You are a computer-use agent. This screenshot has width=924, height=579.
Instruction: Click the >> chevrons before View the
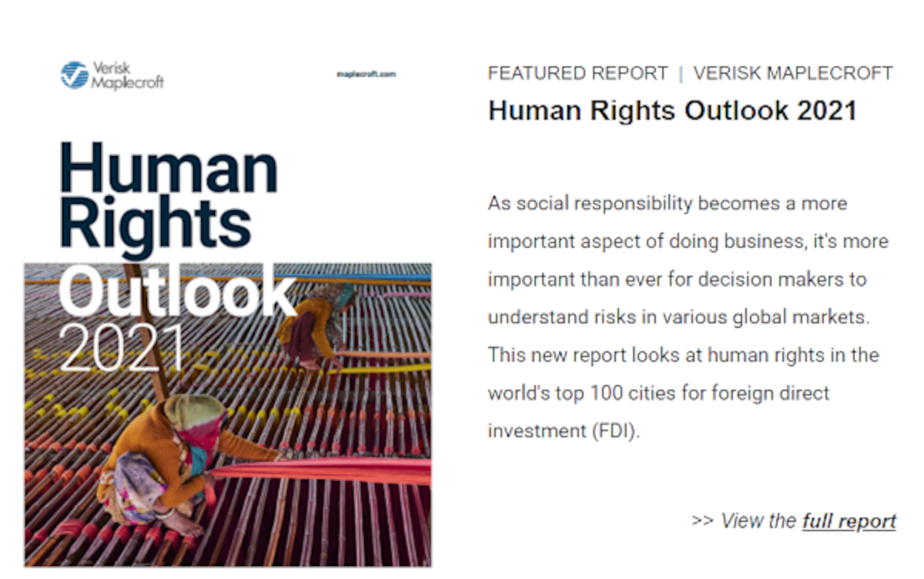click(703, 522)
